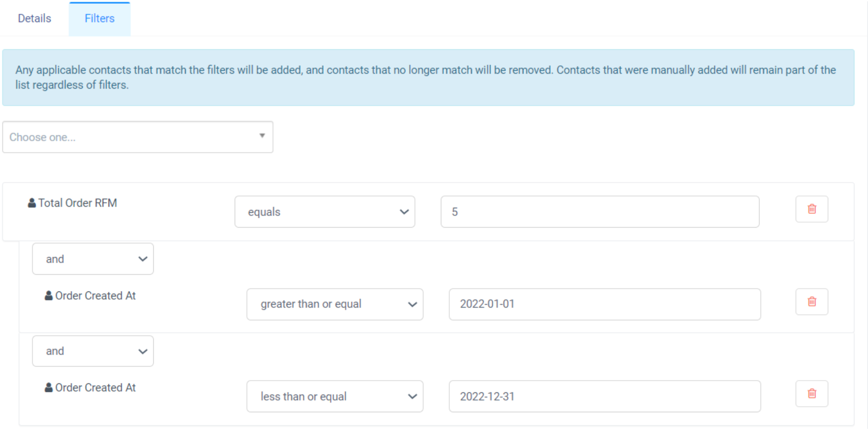Click the Total Order RFM label
This screenshot has height=429, width=868.
pyautogui.click(x=77, y=203)
